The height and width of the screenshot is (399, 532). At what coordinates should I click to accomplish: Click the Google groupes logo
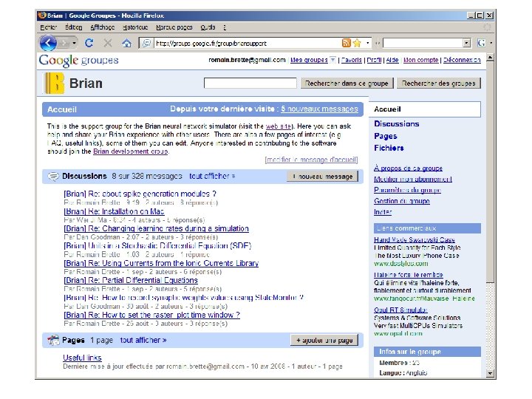click(79, 61)
